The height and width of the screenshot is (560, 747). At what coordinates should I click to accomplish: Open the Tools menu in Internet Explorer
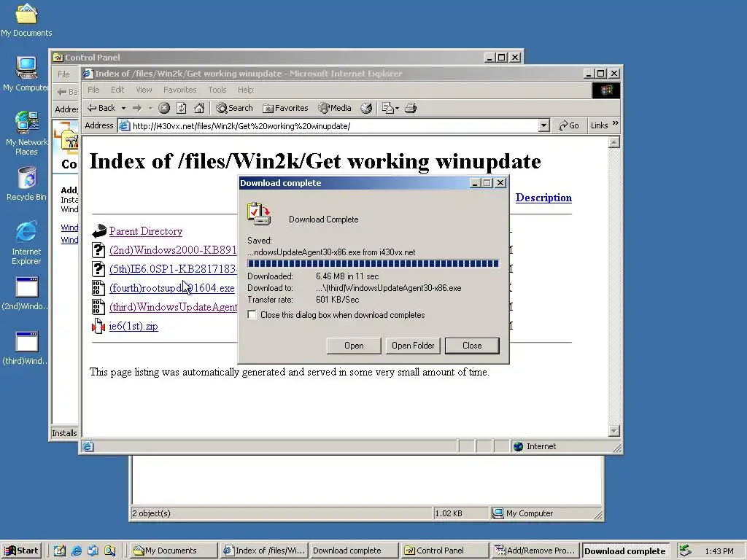[217, 90]
